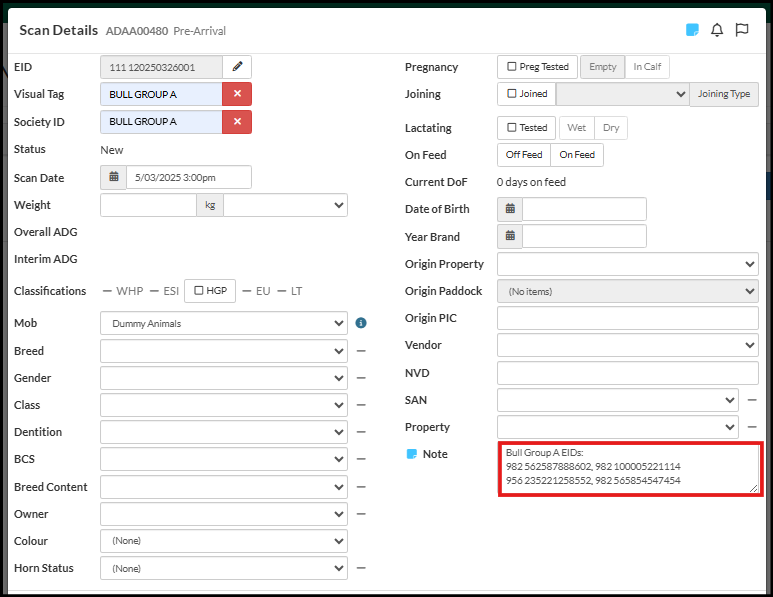Expand the Origin Property dropdown
The width and height of the screenshot is (773, 597).
pyautogui.click(x=627, y=264)
